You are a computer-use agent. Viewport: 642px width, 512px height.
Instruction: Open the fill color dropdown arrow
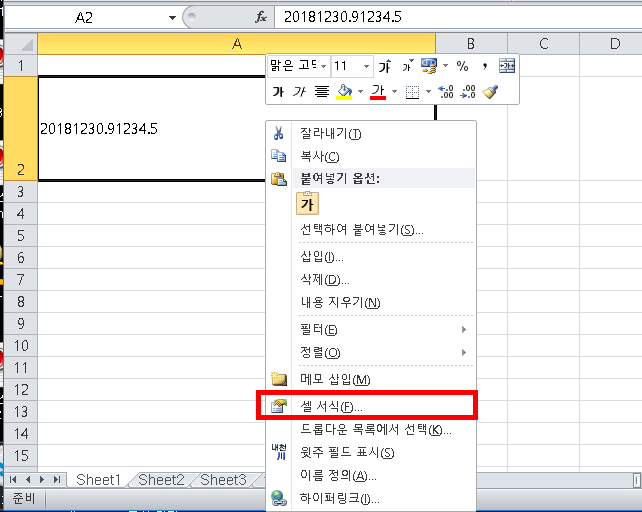[x=360, y=91]
